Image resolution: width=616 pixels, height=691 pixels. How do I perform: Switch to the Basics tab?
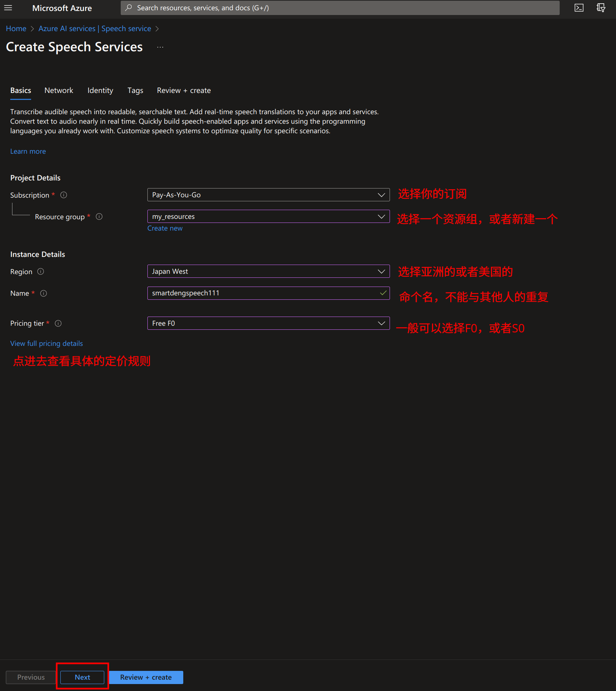[20, 90]
